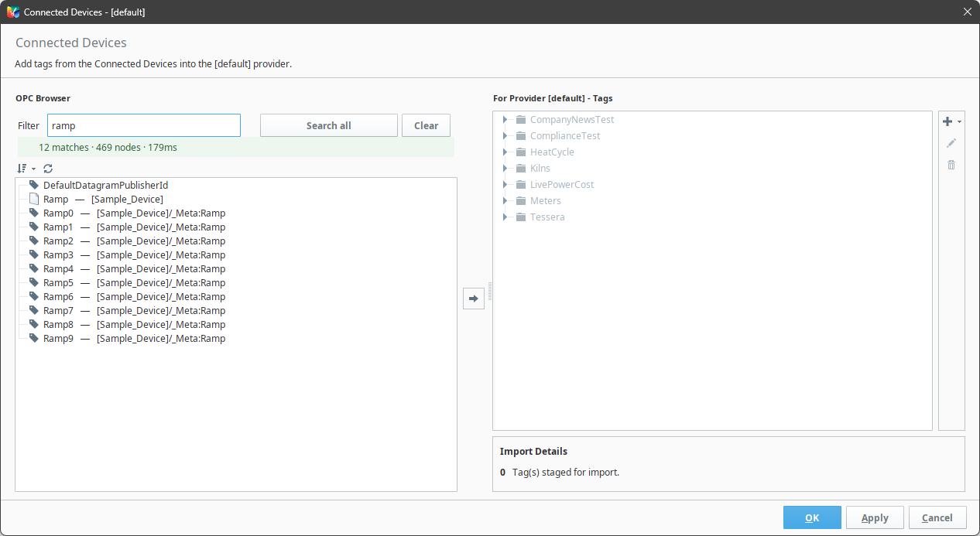
Task: Select the Tessera folder name
Action: (547, 217)
